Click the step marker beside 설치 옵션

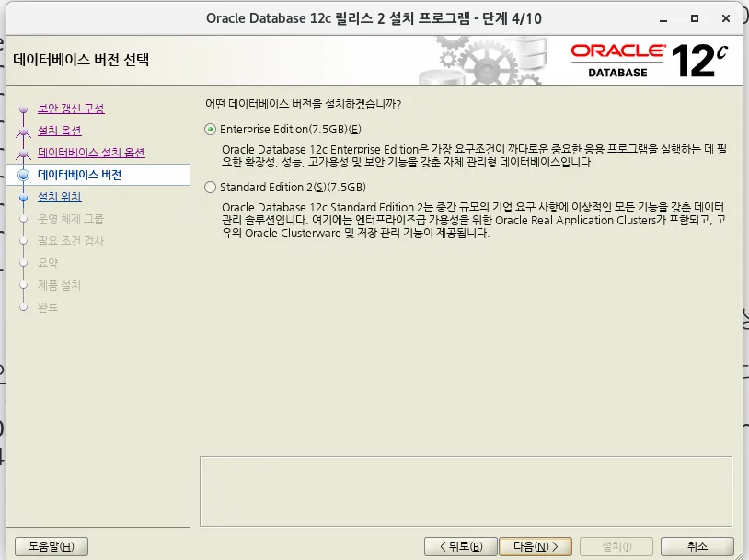pyautogui.click(x=23, y=131)
